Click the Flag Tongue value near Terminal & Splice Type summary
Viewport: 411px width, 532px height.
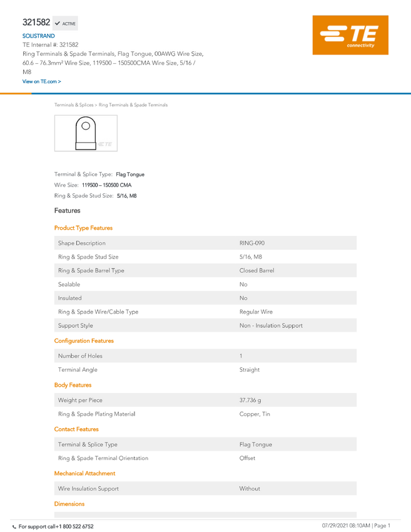point(130,175)
